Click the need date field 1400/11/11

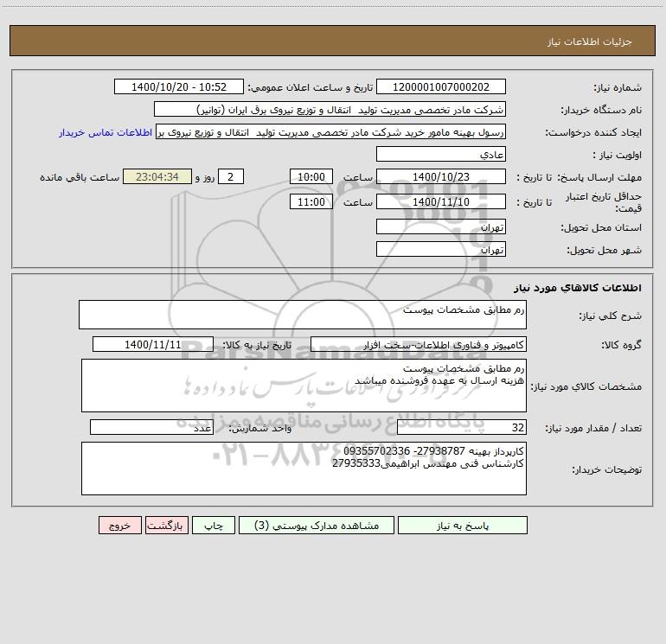(x=153, y=344)
